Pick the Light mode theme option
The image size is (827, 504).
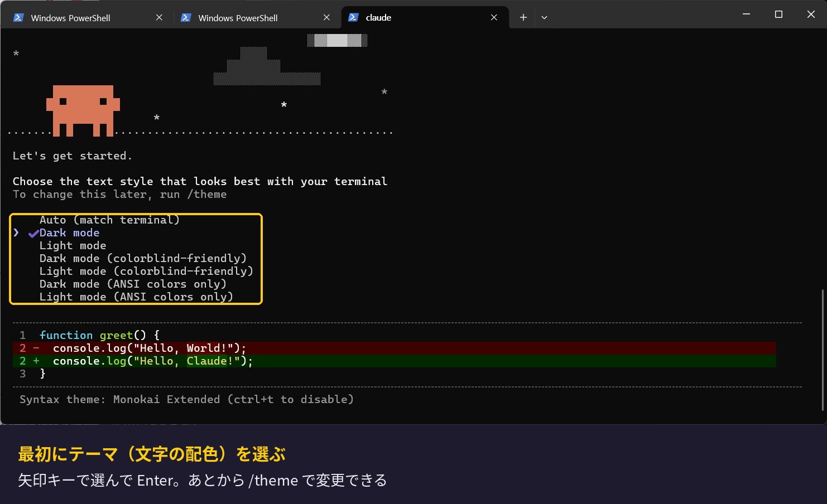pyautogui.click(x=73, y=245)
